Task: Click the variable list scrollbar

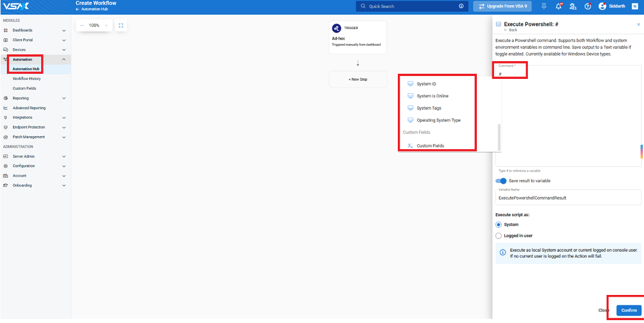Action: 499,137
